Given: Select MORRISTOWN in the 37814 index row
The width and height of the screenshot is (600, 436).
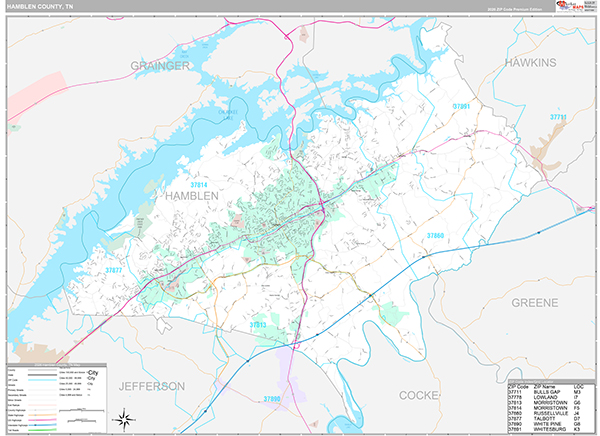Looking at the screenshot, I should coord(551,408).
